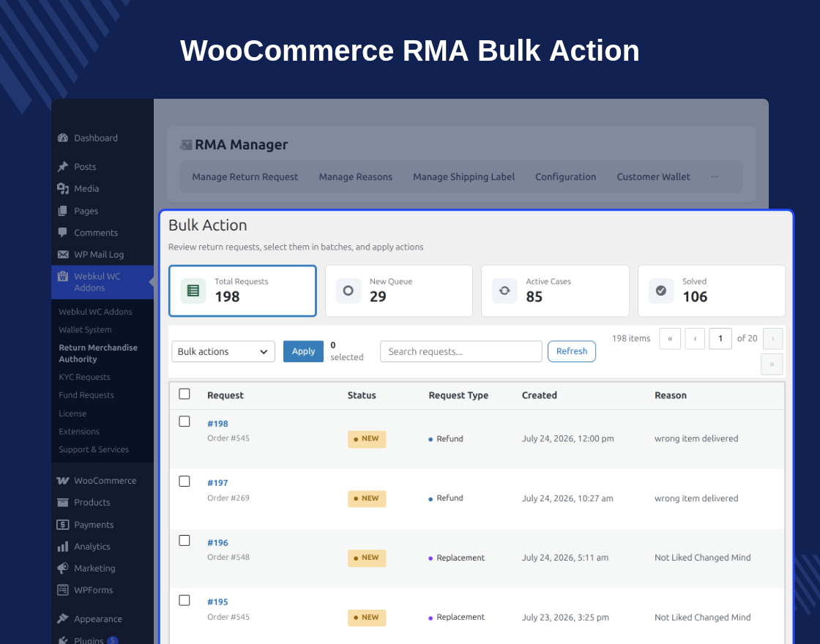
Task: Go to previous page arrow button
Action: [695, 339]
